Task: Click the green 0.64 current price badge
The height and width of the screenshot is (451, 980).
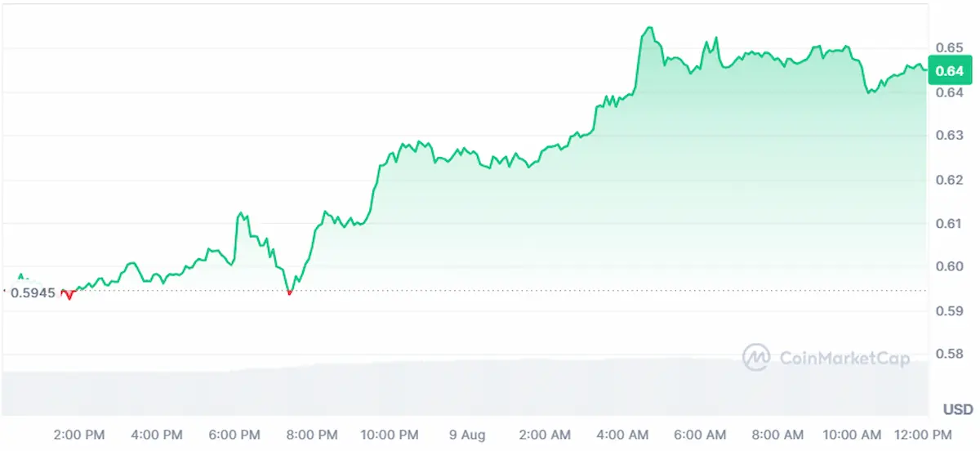Action: point(949,71)
